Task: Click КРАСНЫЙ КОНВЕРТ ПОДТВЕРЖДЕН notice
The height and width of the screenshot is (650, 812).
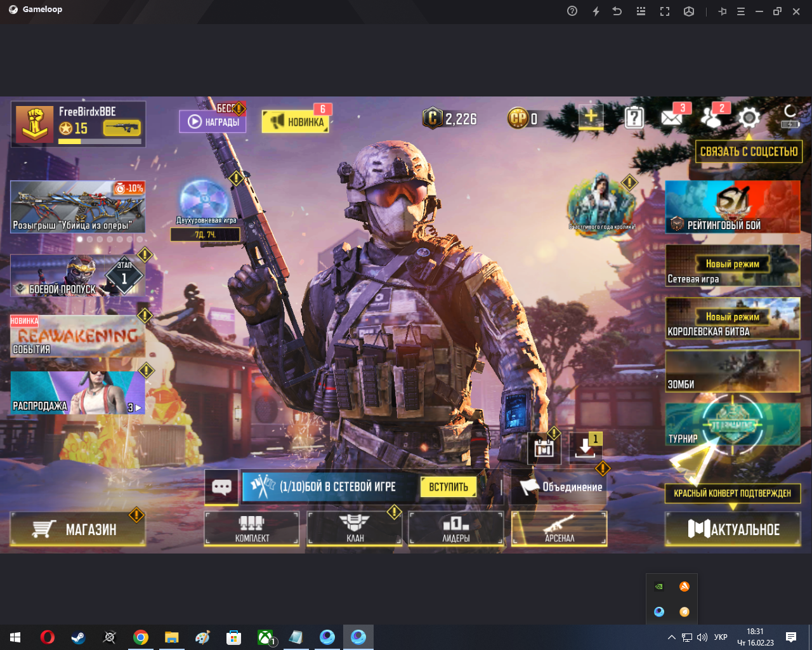Action: click(732, 493)
